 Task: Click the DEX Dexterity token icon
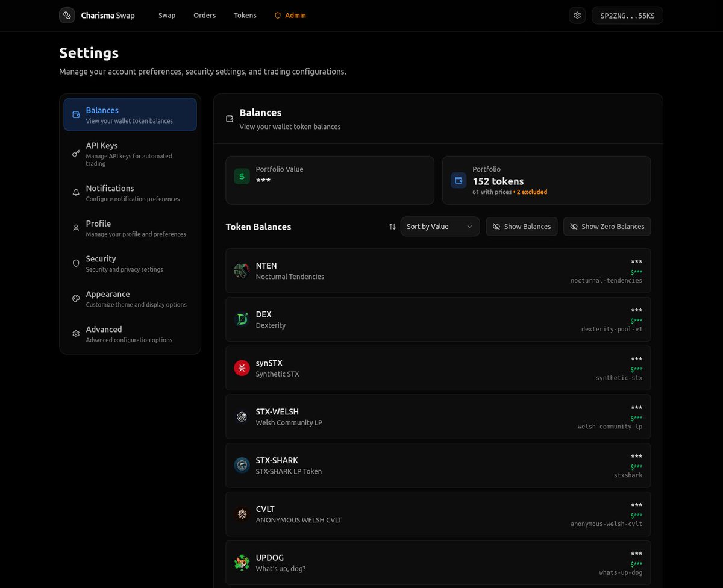tap(242, 319)
